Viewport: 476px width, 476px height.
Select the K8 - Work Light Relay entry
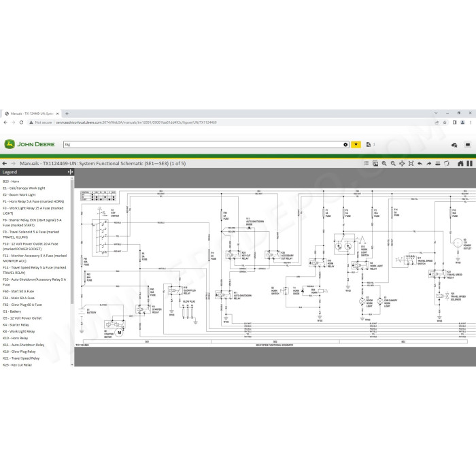pyautogui.click(x=19, y=331)
